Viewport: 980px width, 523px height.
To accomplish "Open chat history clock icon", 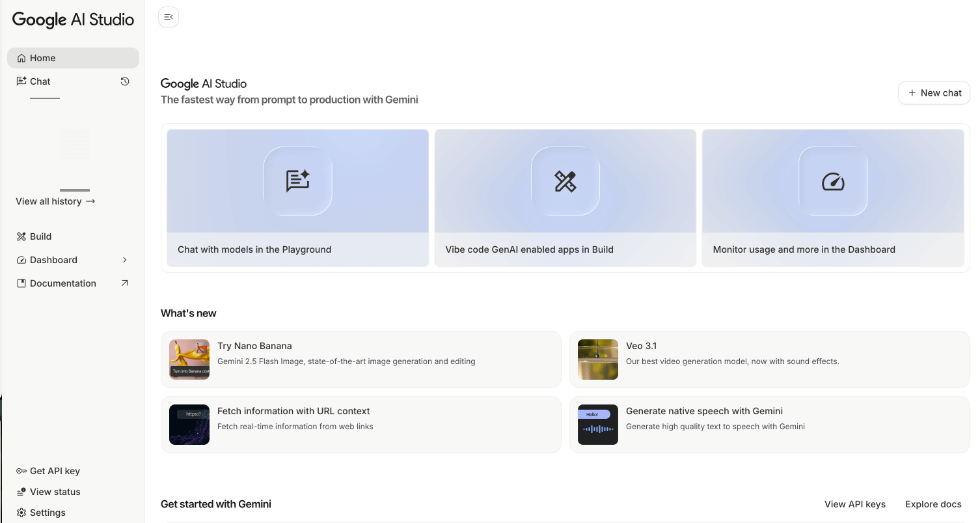I will (x=125, y=81).
